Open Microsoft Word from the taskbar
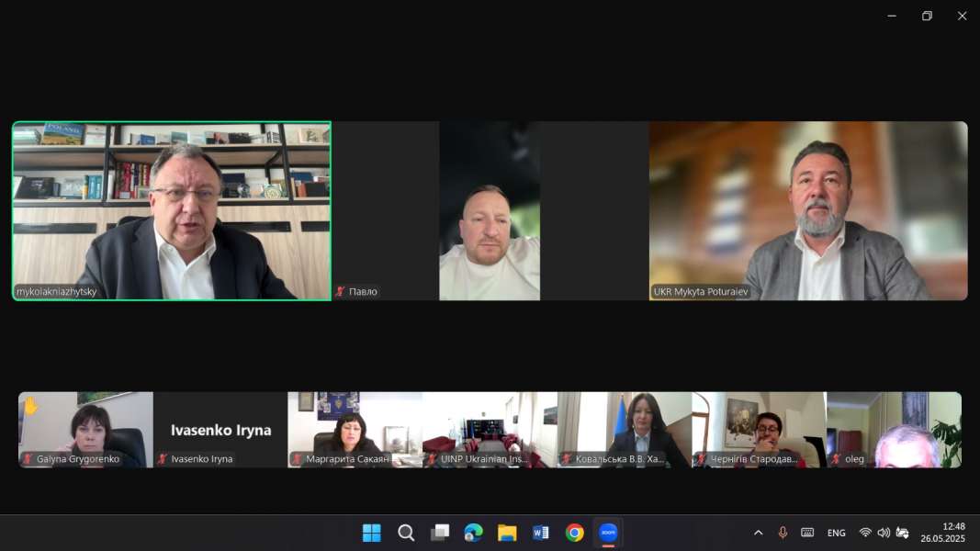This screenshot has height=551, width=980. [540, 533]
